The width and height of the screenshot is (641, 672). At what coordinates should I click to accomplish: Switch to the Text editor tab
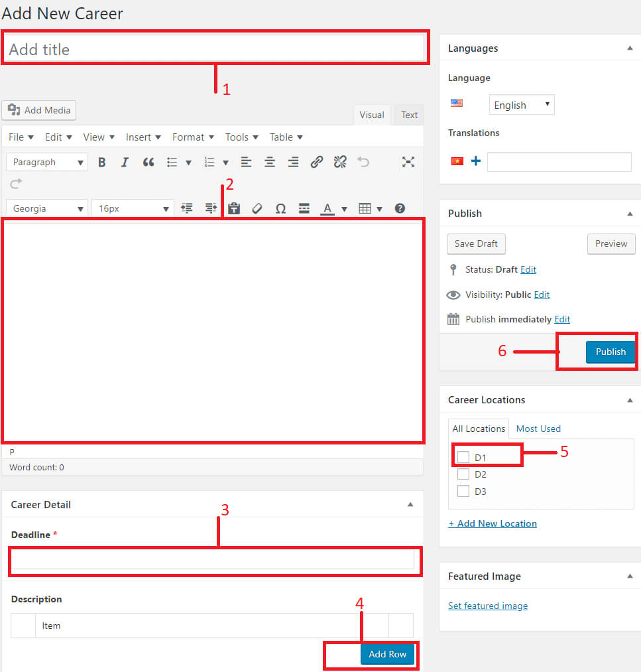[409, 115]
